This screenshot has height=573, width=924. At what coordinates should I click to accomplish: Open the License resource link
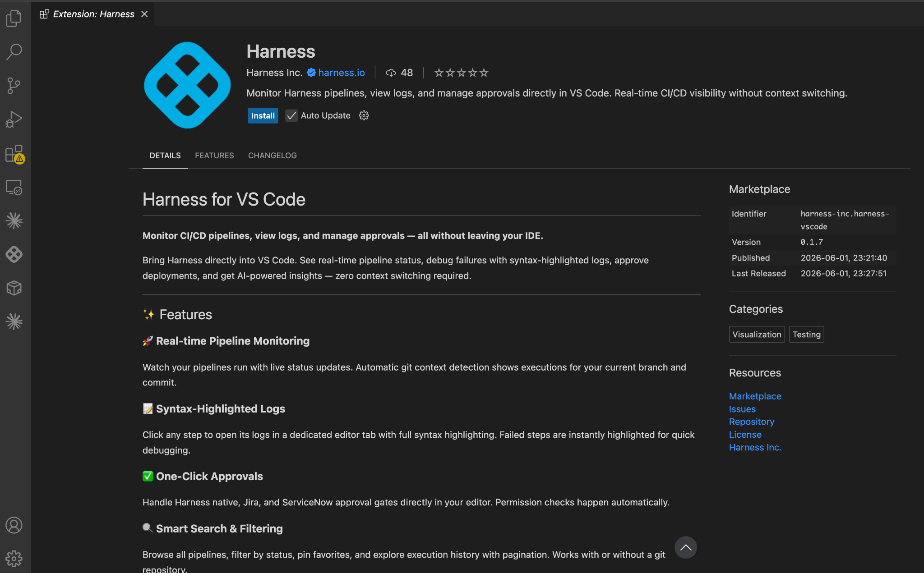point(745,435)
